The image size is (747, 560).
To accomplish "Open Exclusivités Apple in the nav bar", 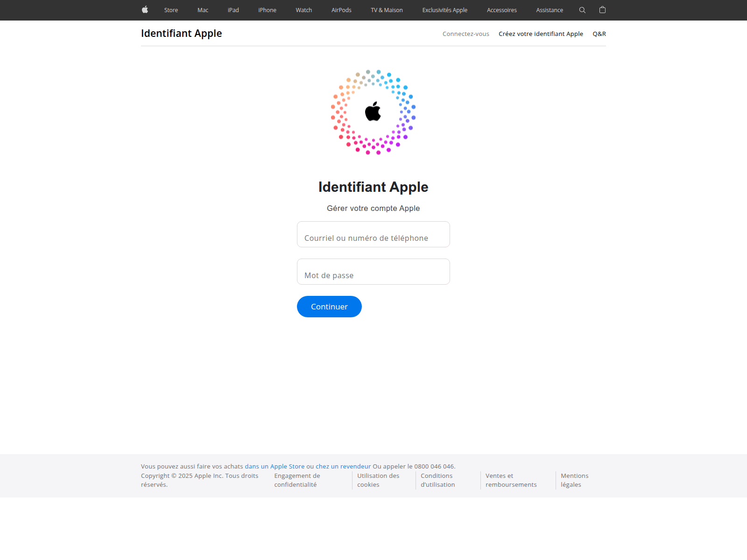I will [444, 10].
